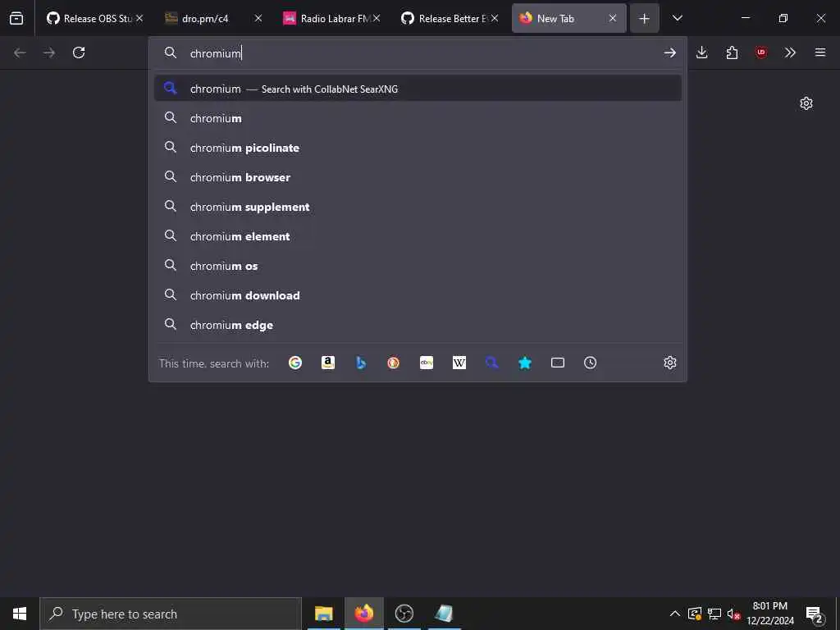Close the New Tab tab
The image size is (840, 630).
point(612,18)
